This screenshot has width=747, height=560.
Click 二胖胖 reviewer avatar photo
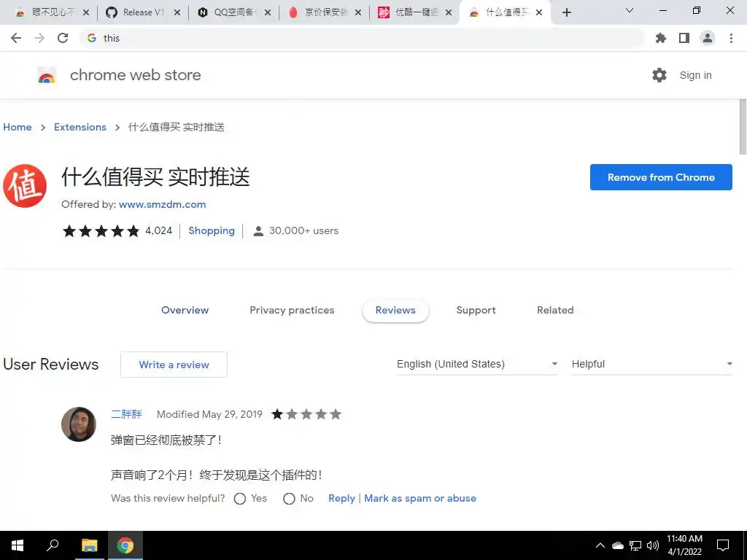click(79, 424)
